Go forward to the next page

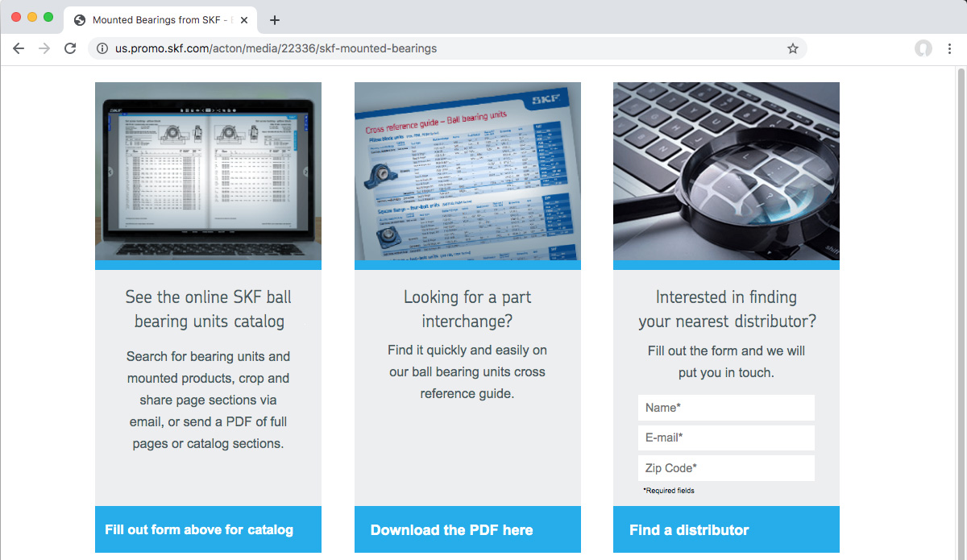point(44,48)
